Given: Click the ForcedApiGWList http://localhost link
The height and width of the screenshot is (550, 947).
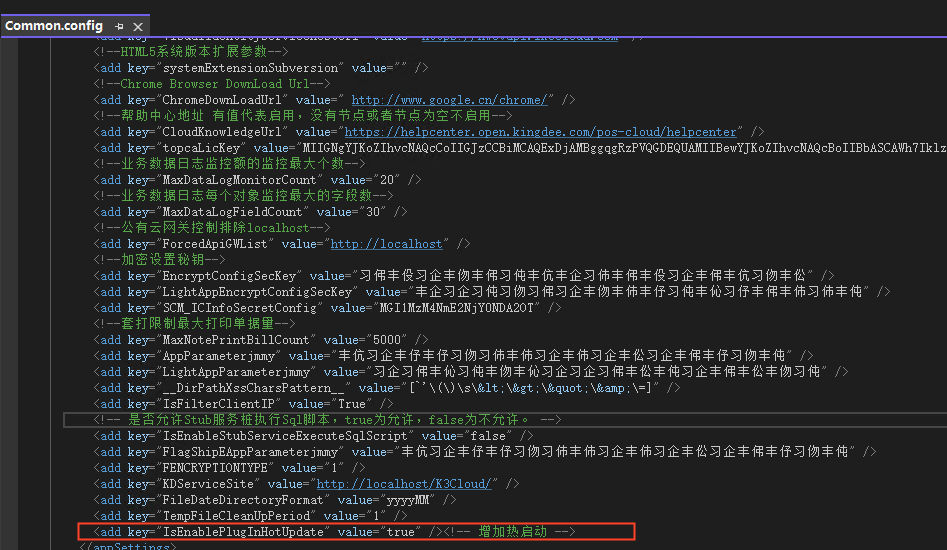Looking at the screenshot, I should tap(386, 244).
